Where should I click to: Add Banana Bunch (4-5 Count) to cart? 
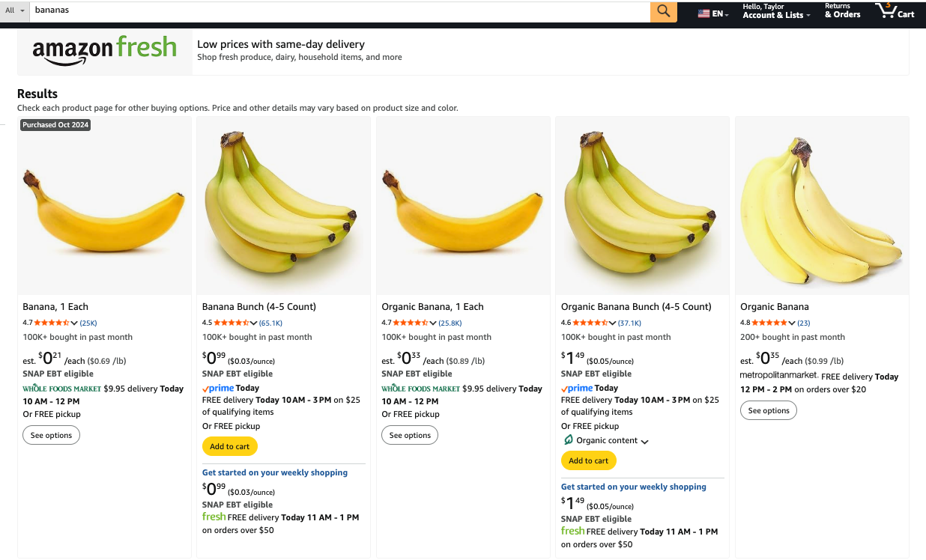click(x=229, y=446)
